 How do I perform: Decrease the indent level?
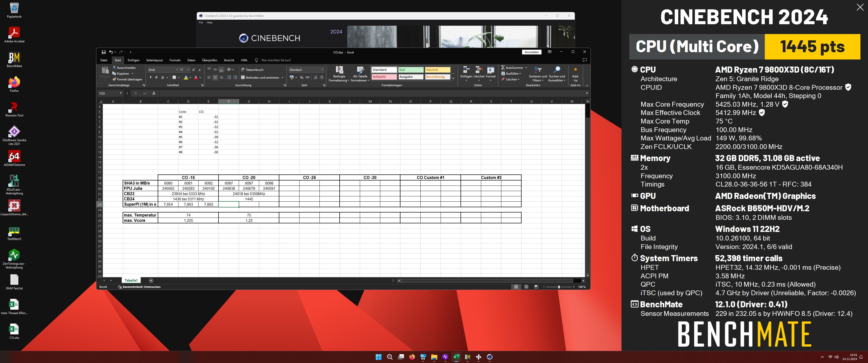[x=229, y=77]
